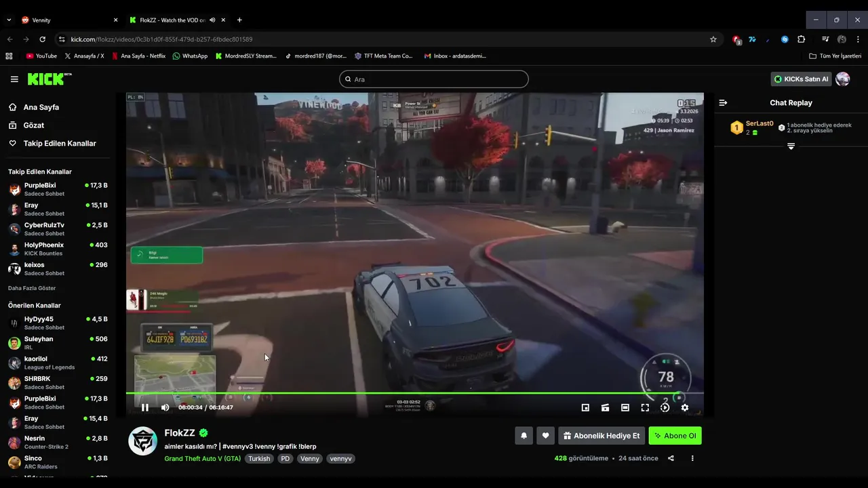The height and width of the screenshot is (488, 868).
Task: Collapse the Chat Replay panel
Action: 723,103
